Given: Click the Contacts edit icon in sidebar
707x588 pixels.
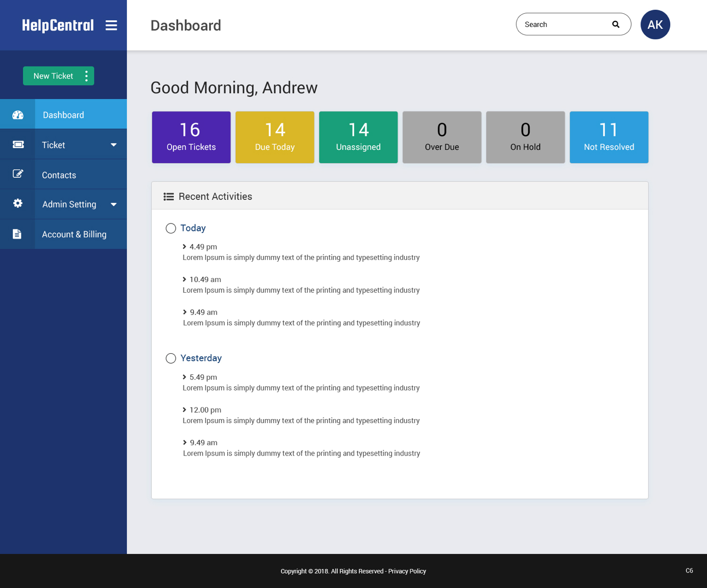Looking at the screenshot, I should click(18, 174).
